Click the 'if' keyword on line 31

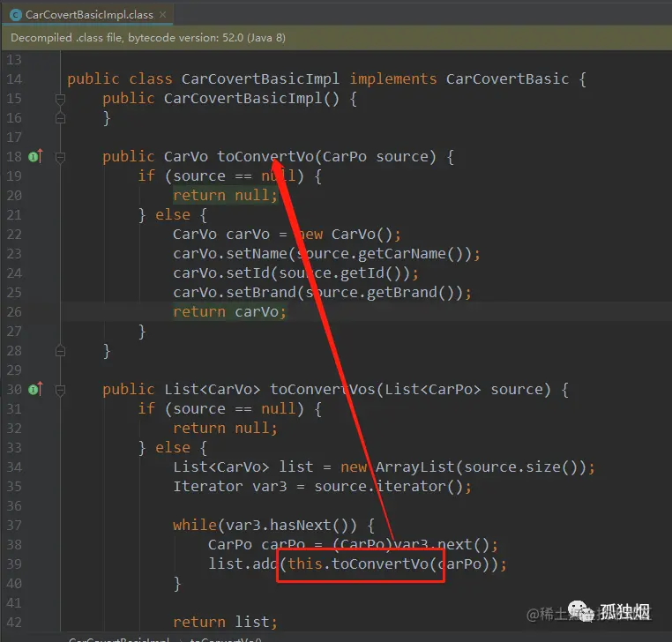(x=146, y=408)
